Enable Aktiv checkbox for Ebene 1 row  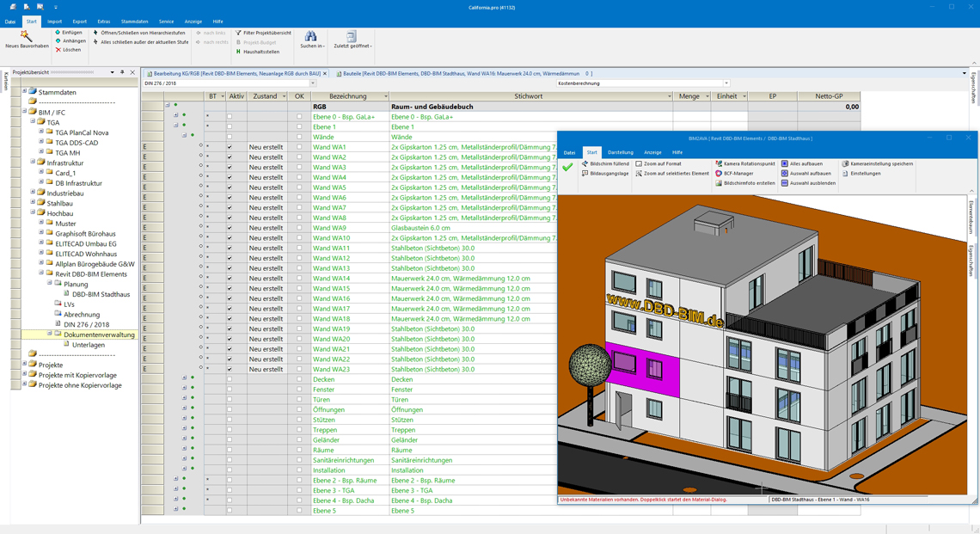pos(230,127)
